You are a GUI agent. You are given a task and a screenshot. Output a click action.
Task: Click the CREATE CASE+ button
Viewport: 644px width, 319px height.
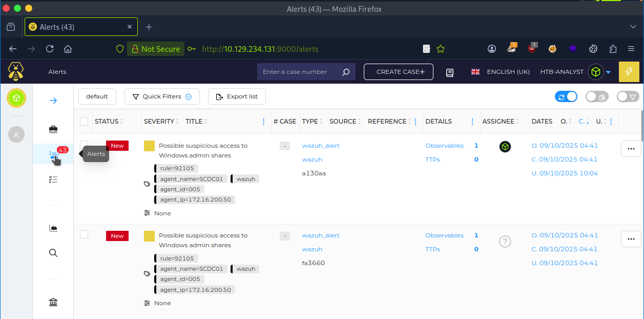[398, 72]
